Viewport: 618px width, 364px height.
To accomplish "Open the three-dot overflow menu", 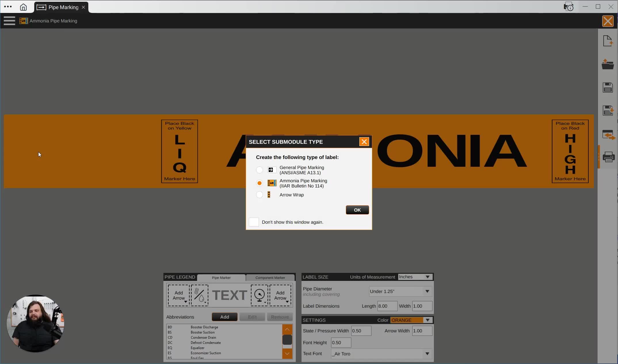I will pyautogui.click(x=8, y=7).
